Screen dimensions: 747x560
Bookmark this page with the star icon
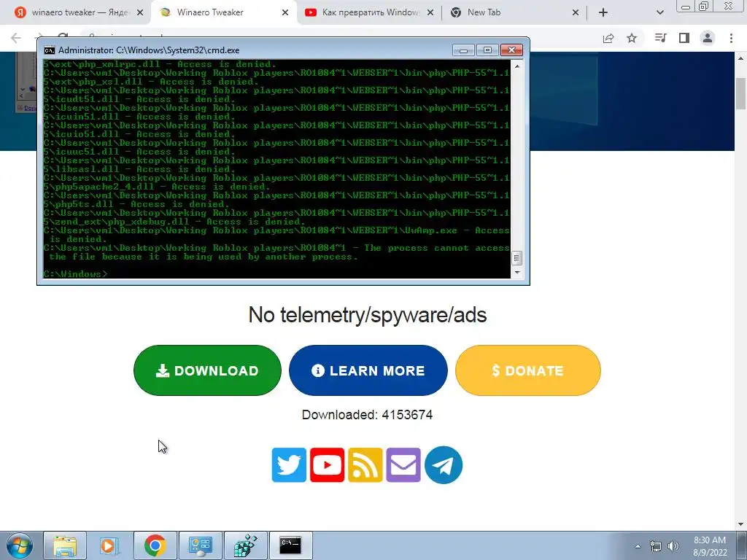tap(632, 38)
